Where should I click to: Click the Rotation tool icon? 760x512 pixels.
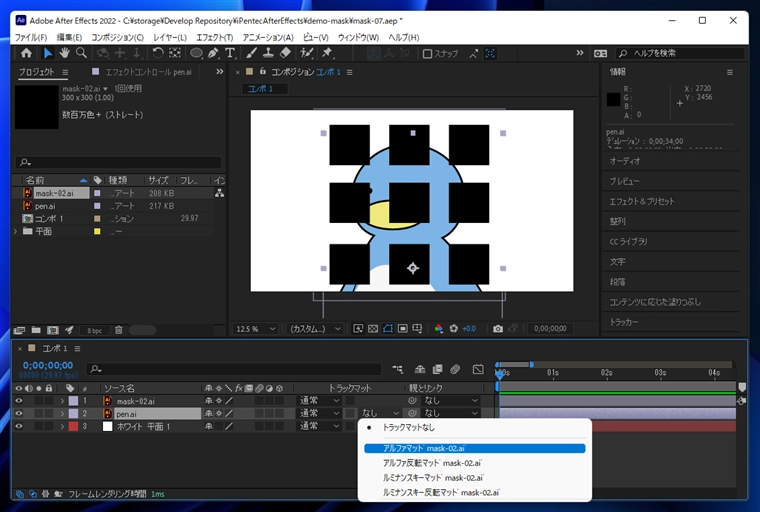click(x=157, y=53)
